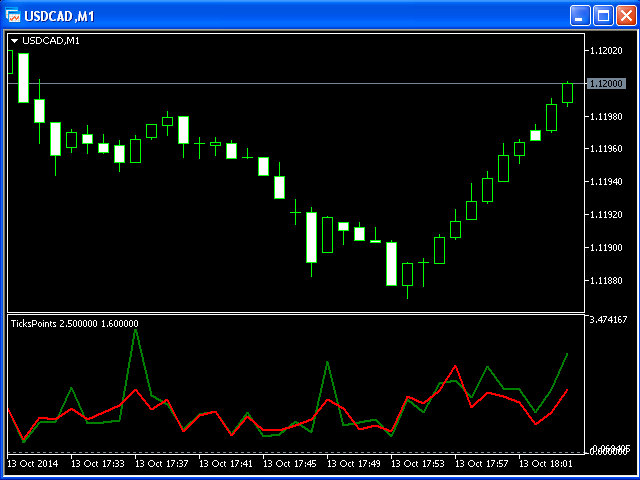Click the 3.474167 indicator scale value

coord(609,320)
